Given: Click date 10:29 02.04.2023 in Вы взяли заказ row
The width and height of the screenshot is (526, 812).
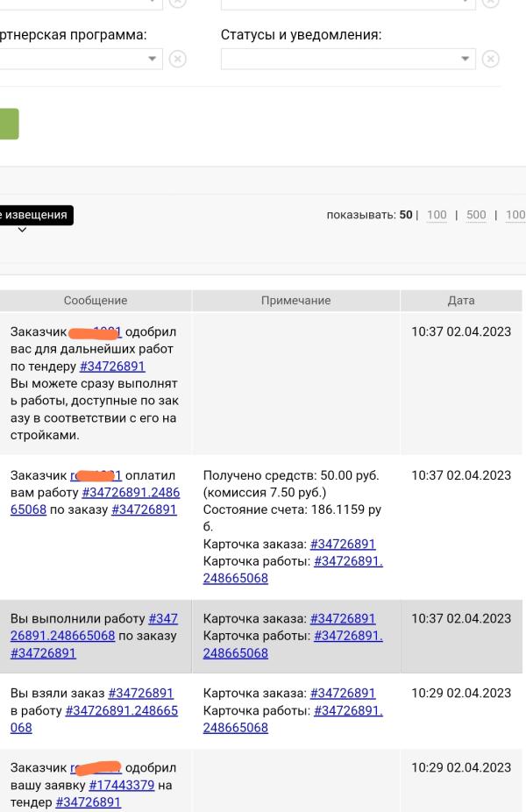Looking at the screenshot, I should [461, 693].
